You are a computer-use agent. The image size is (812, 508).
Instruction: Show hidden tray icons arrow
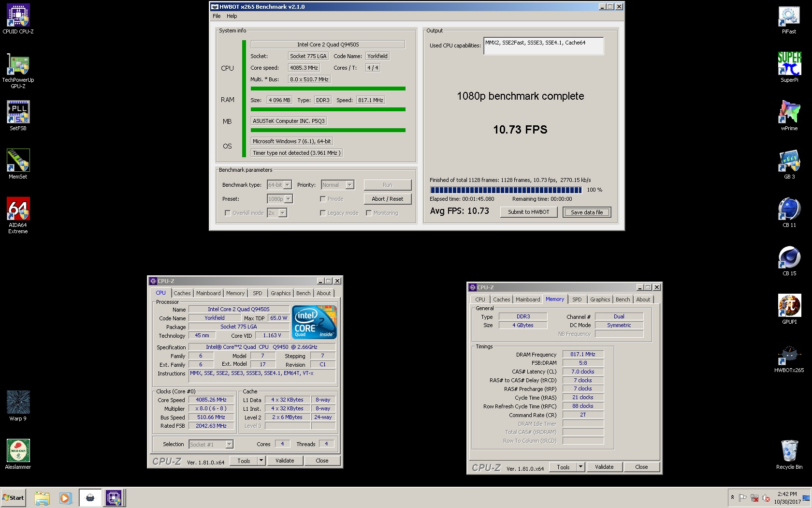coord(732,497)
